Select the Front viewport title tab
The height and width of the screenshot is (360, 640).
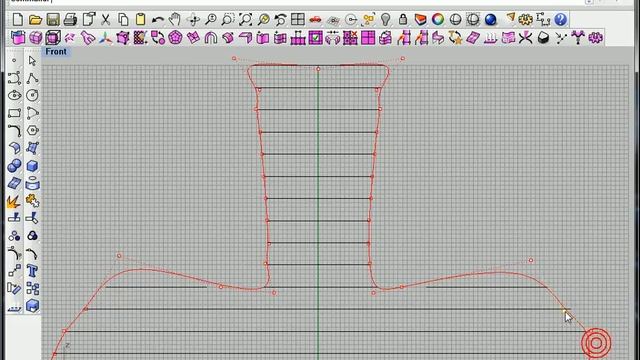56,52
